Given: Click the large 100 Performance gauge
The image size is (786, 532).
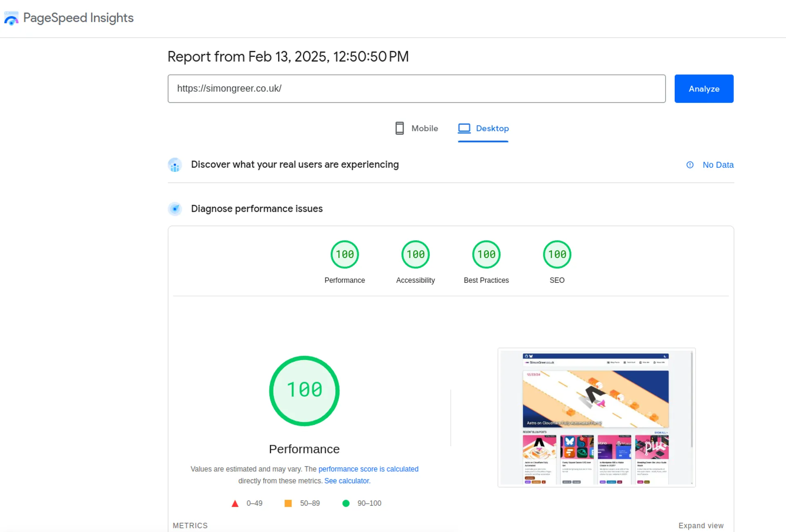Looking at the screenshot, I should pos(304,391).
